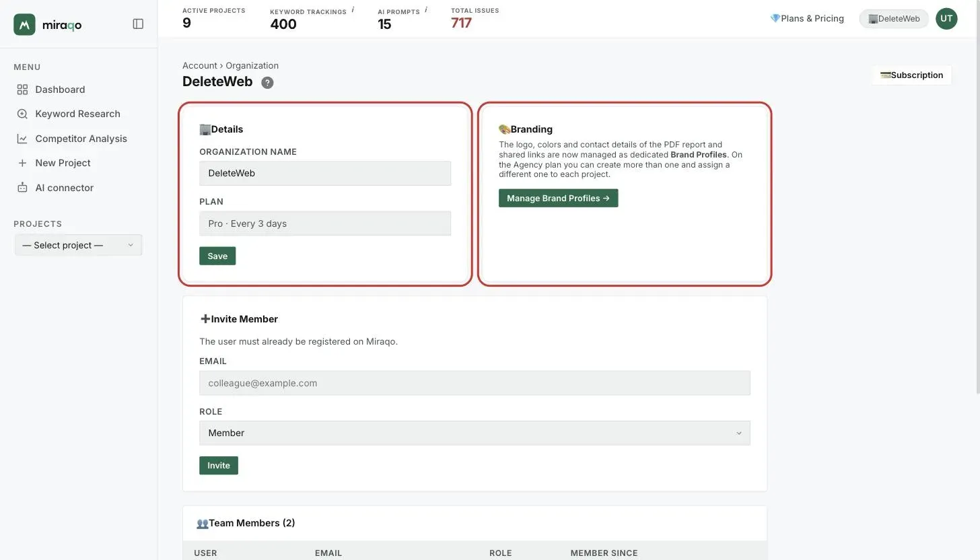This screenshot has height=560, width=980.
Task: Go to Dashboard in sidebar menu
Action: click(60, 90)
